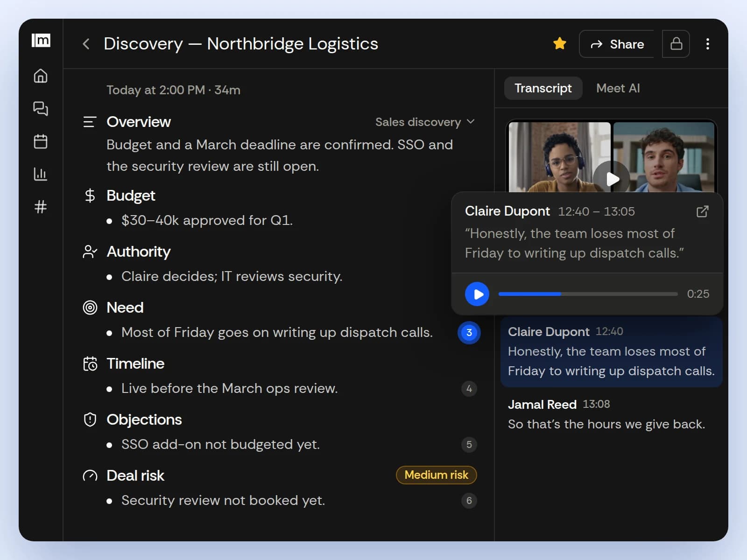Go back with the left chevron arrow
Viewport: 747px width, 560px height.
point(86,44)
